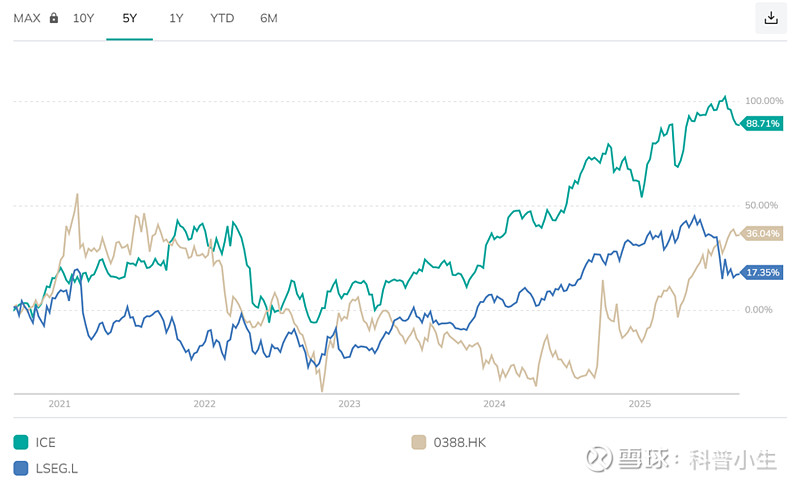Image resolution: width=800 pixels, height=484 pixels.
Task: Select the 5Y range tab
Action: pyautogui.click(x=129, y=18)
